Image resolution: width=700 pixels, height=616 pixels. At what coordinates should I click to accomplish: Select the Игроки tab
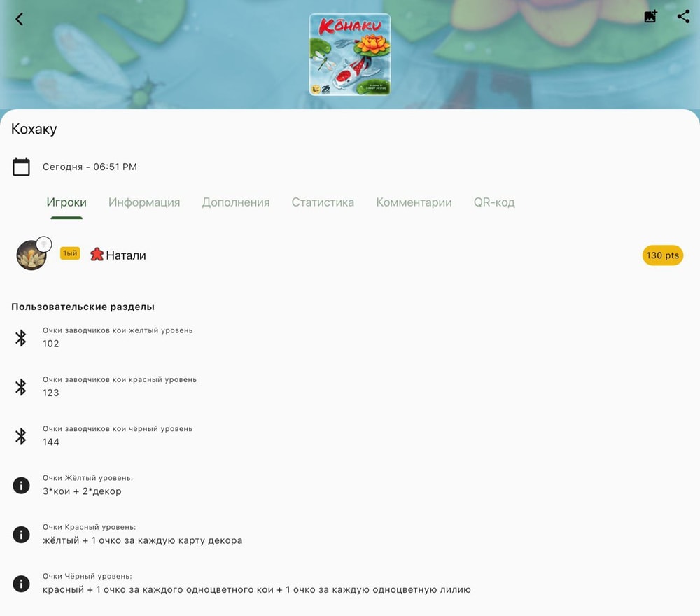[x=66, y=202]
